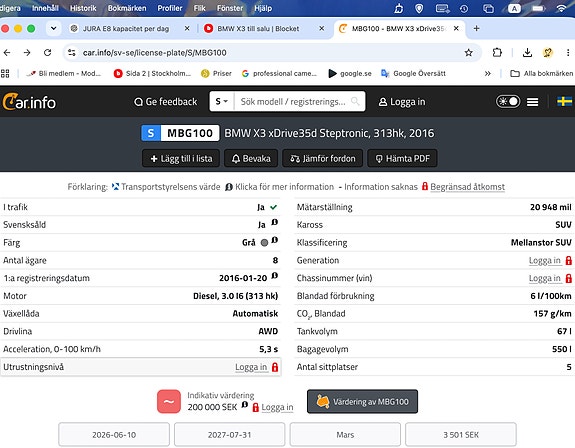Image resolution: width=575 pixels, height=448 pixels.
Task: Click info icon next to Svensksåld Ja
Action: pos(274,222)
